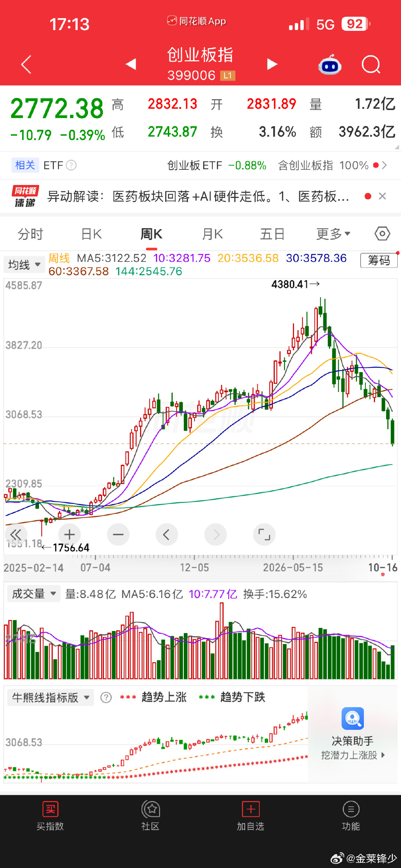Tap the 趋势下跌 green legend
The width and height of the screenshot is (401, 868).
tap(232, 697)
